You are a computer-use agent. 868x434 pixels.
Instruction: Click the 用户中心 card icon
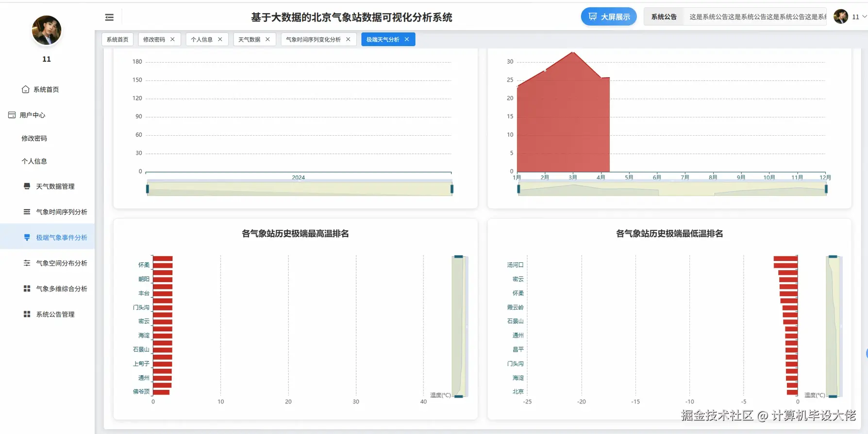pos(12,115)
